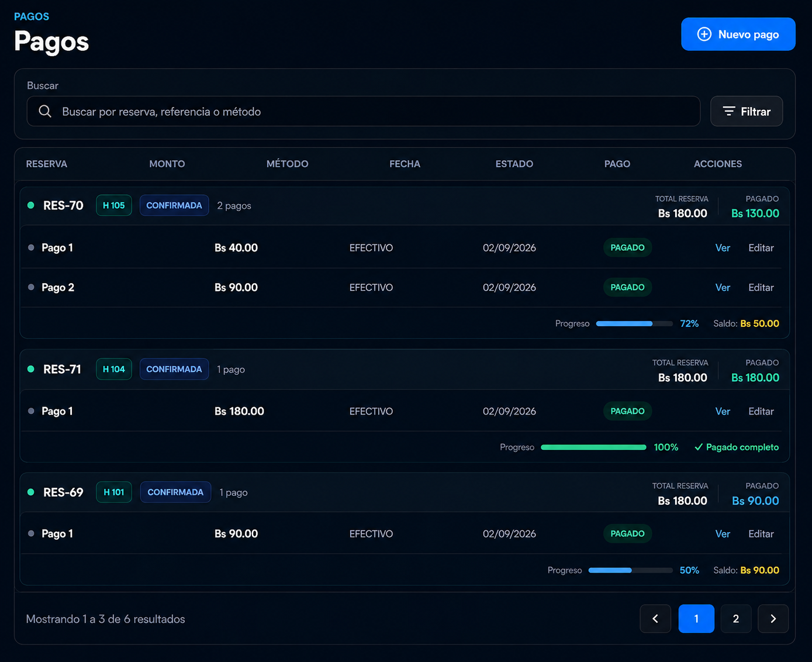
Task: Click the magnifier search icon
Action: (45, 111)
